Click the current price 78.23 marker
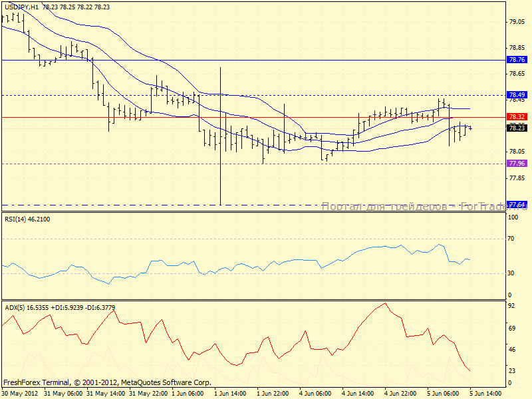532x399 pixels. 517,128
